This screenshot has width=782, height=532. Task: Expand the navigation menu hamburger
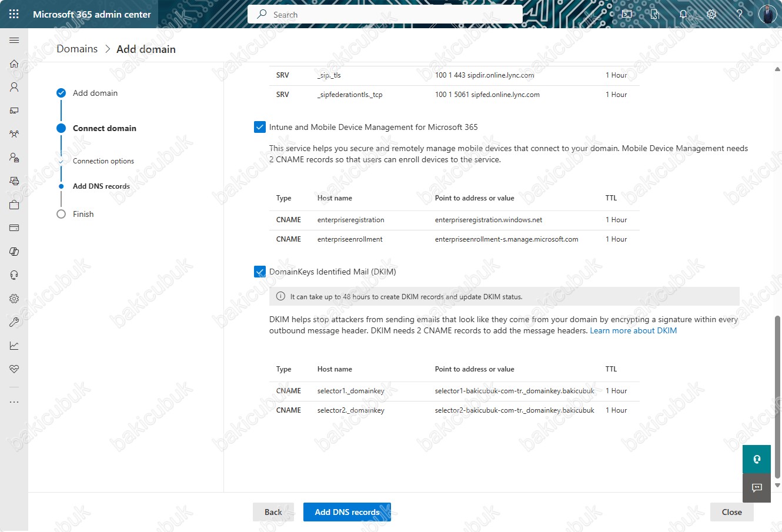14,40
